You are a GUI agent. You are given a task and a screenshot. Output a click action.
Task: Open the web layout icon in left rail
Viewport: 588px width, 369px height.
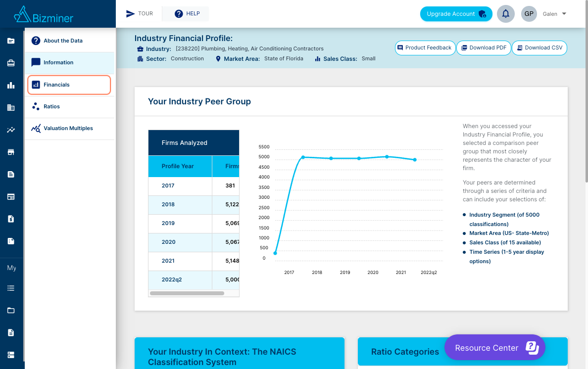pos(11,197)
